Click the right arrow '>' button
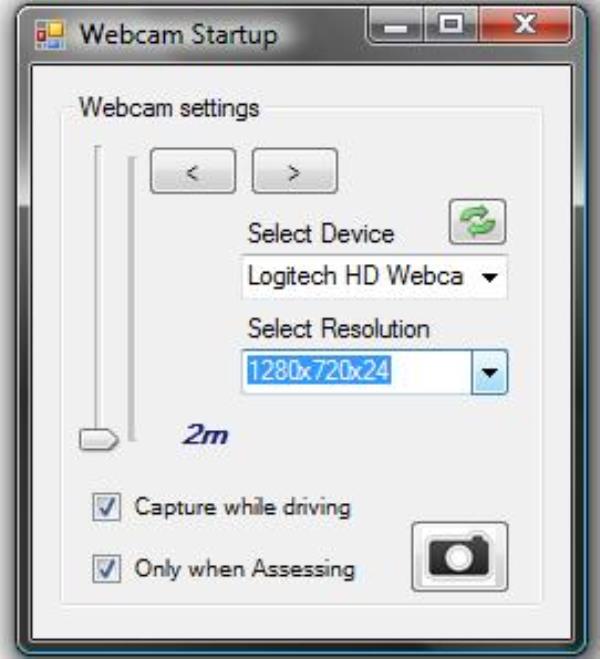The image size is (600, 659). point(295,171)
